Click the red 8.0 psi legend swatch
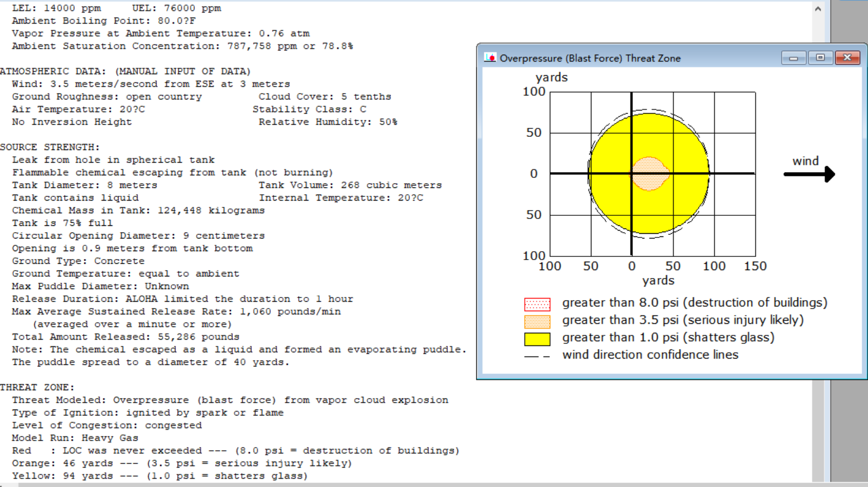Screen dimensions: 868x487 click(x=537, y=304)
